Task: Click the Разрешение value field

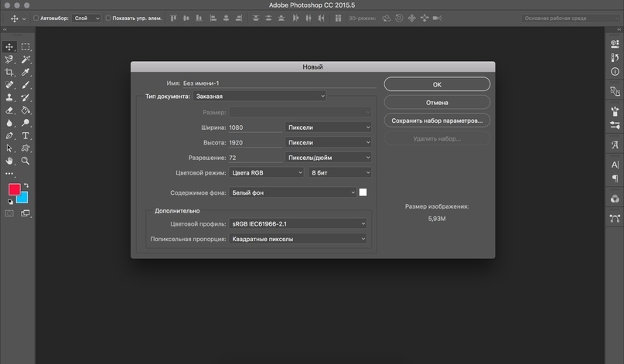Action: click(255, 158)
